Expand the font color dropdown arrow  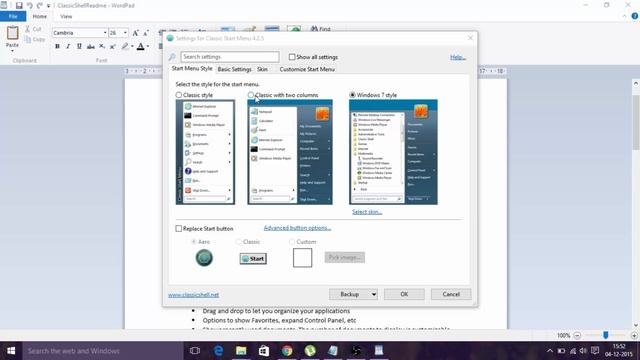(147, 46)
